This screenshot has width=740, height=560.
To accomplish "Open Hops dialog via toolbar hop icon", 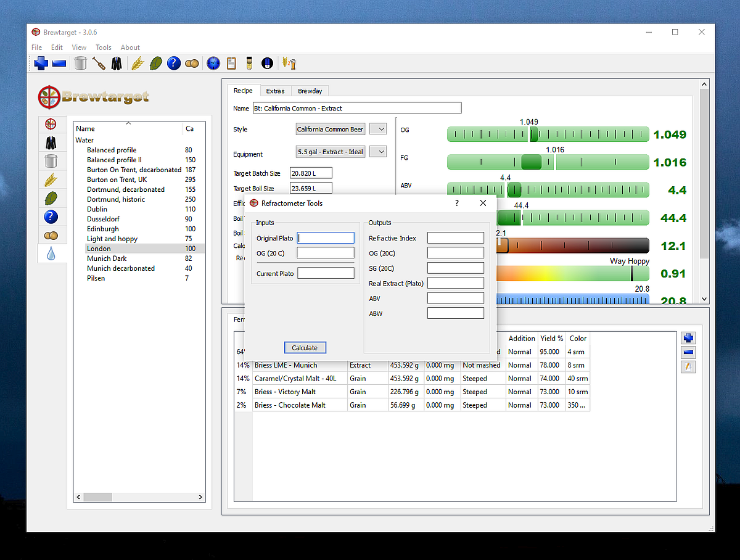I will (x=156, y=63).
